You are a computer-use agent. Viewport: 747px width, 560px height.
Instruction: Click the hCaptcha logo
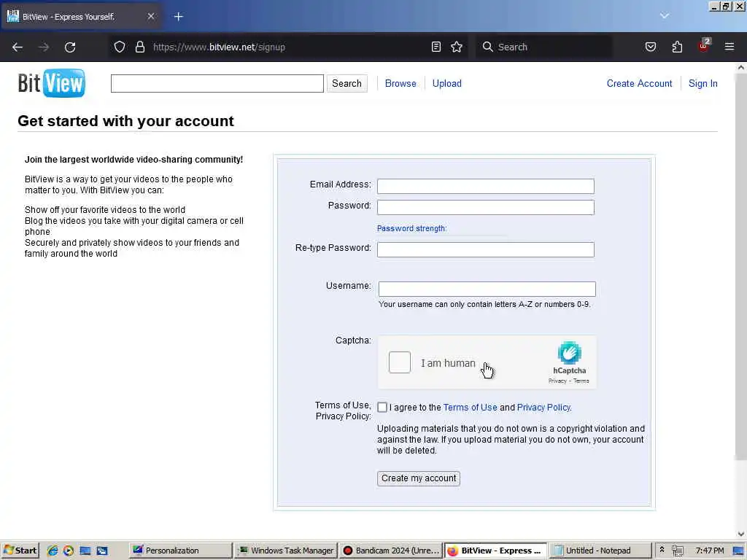[x=569, y=354]
